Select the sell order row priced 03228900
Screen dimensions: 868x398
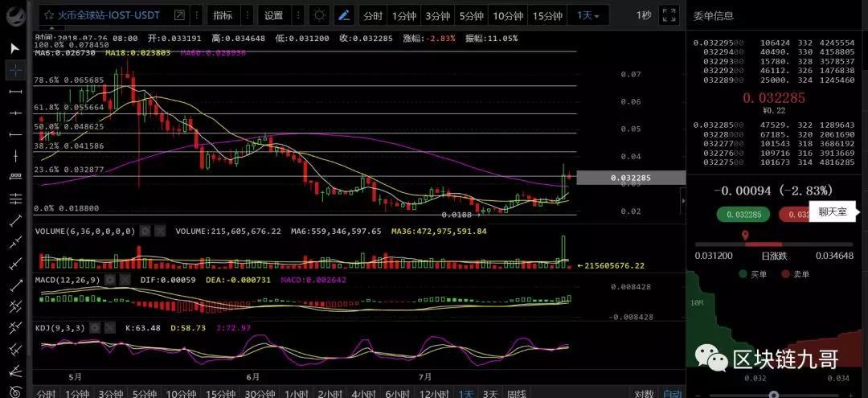(x=774, y=80)
